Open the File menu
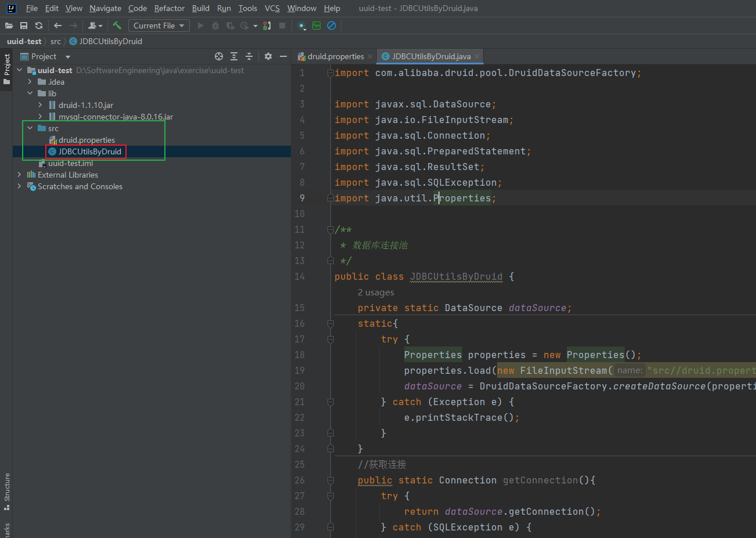The image size is (756, 538). 32,8
